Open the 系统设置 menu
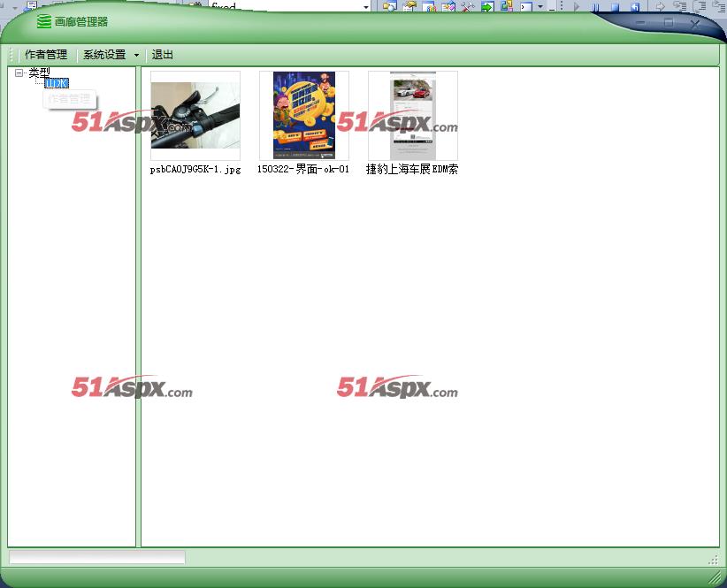The width and height of the screenshot is (727, 588). pos(104,55)
